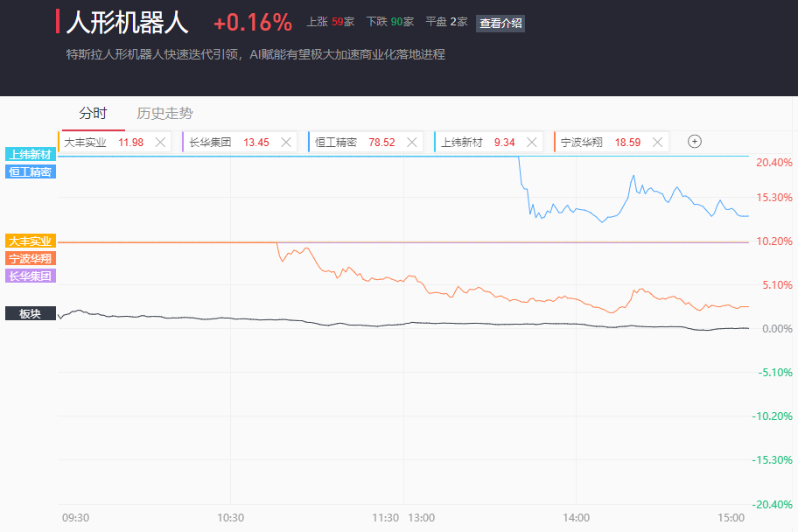798x532 pixels.
Task: Click the 14:00 time axis marker
Action: [576, 517]
